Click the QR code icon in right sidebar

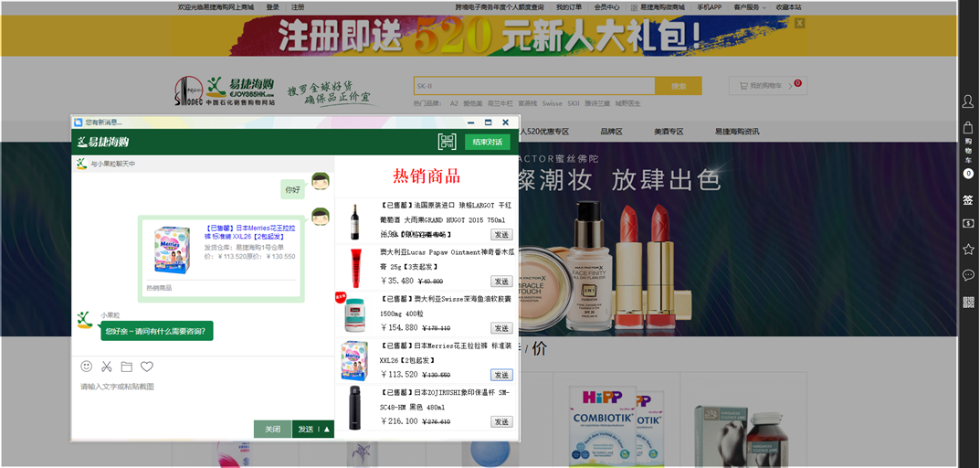click(x=967, y=303)
